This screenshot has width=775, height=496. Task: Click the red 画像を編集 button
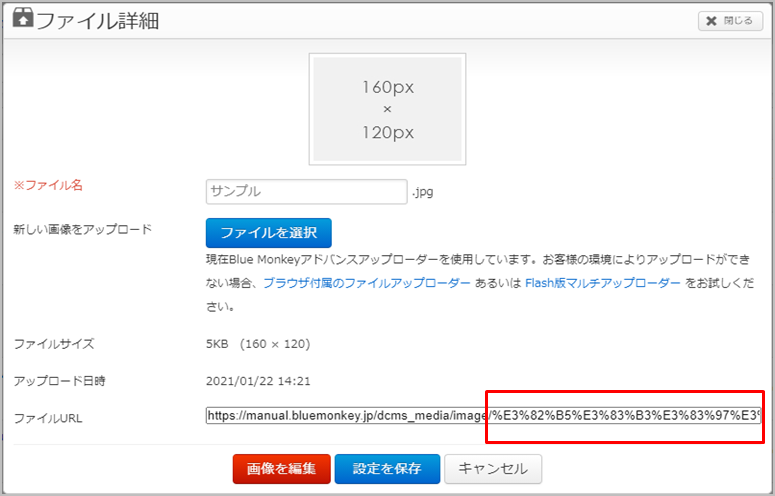[x=281, y=468]
